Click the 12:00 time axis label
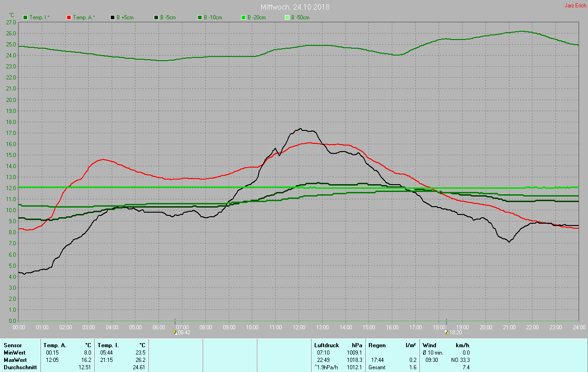 tap(299, 327)
